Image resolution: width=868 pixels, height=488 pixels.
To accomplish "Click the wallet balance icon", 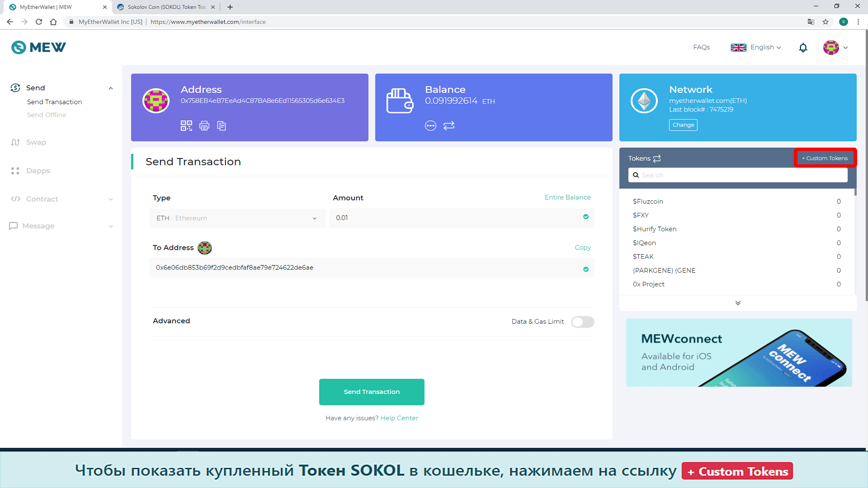I will pos(400,101).
